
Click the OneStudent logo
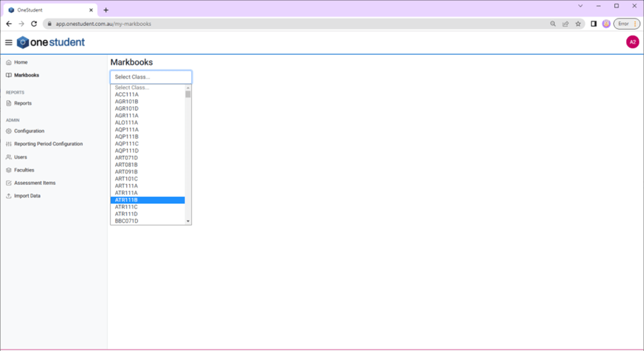tap(51, 42)
